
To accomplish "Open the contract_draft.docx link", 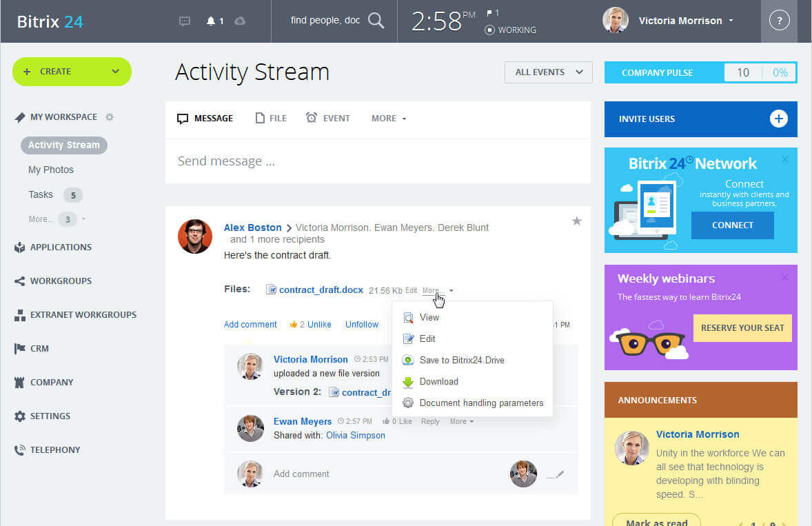I will [321, 290].
